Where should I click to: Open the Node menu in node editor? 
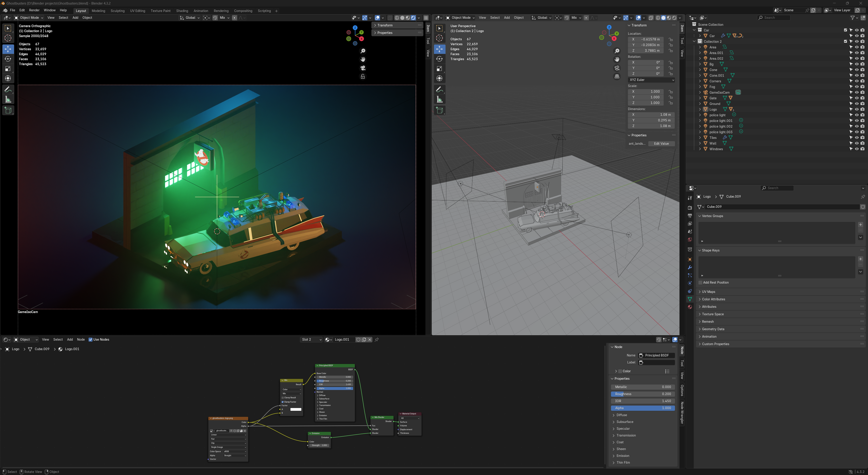pyautogui.click(x=81, y=340)
